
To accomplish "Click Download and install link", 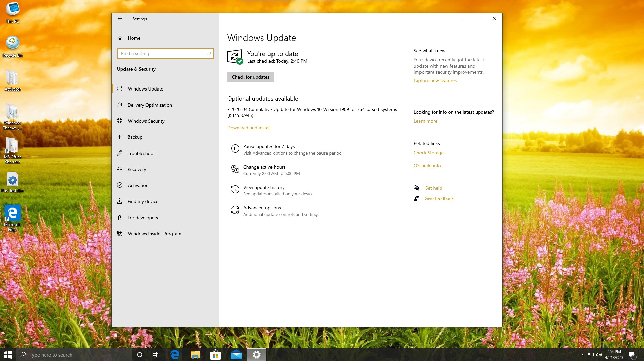I will click(249, 128).
